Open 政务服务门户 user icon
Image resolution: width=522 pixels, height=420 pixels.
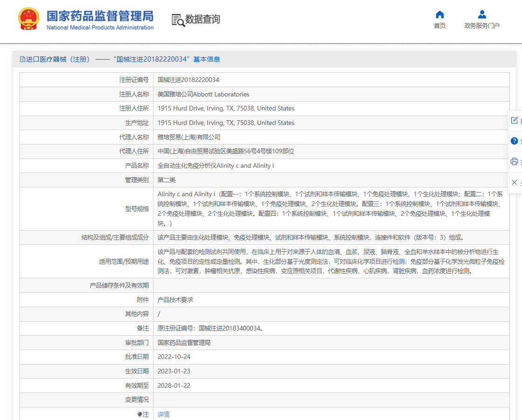point(482,14)
